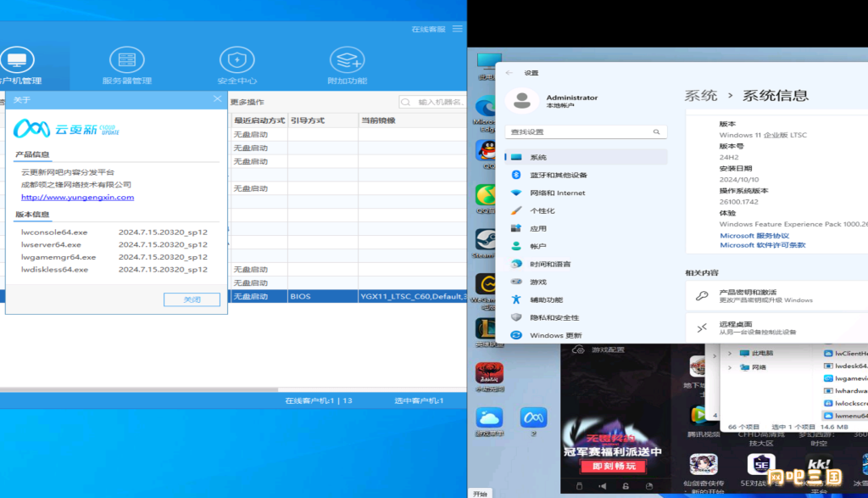Click the speaker icon under the game banner
Viewport: 868px width, 498px height.
click(x=603, y=486)
